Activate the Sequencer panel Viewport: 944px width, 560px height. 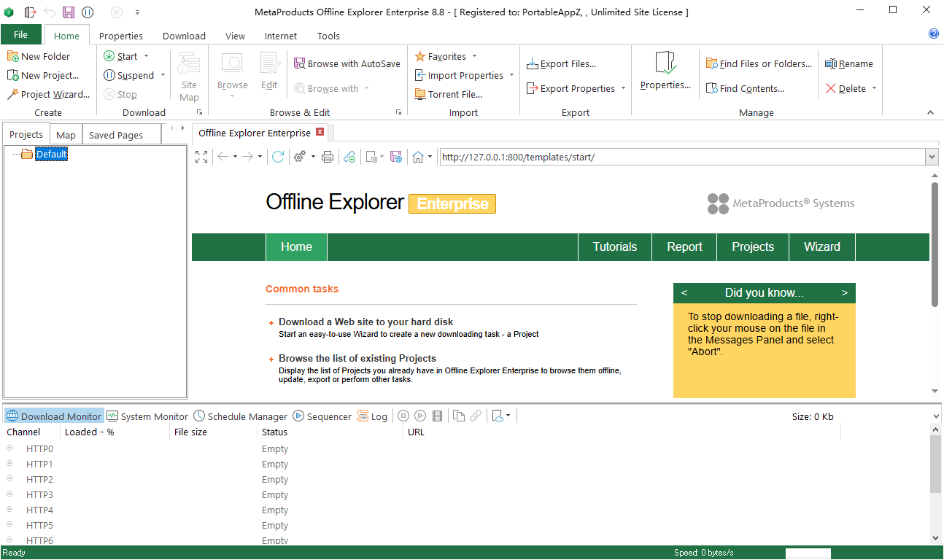[321, 416]
